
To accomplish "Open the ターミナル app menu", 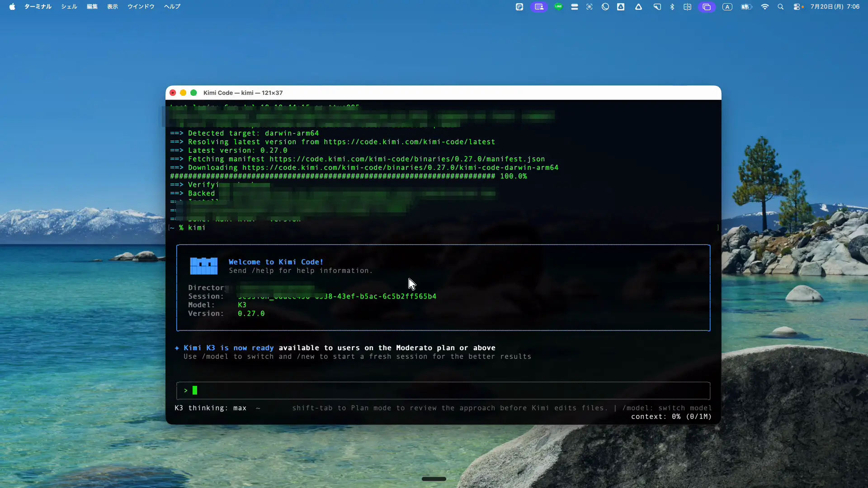I will coord(38,7).
